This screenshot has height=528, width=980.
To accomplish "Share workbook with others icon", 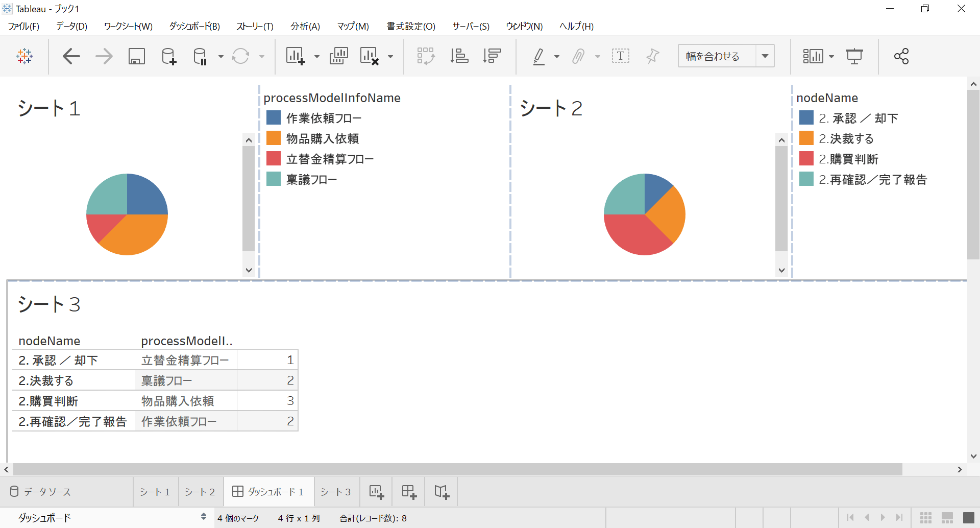I will [901, 56].
